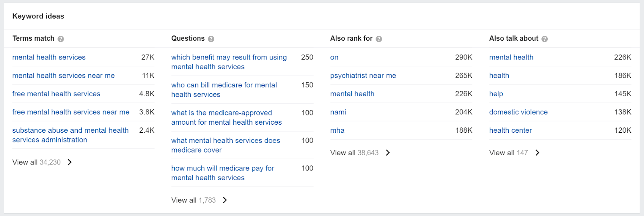Viewport: 644px width, 216px height.
Task: Select how much will medicare pay question
Action: point(223,173)
